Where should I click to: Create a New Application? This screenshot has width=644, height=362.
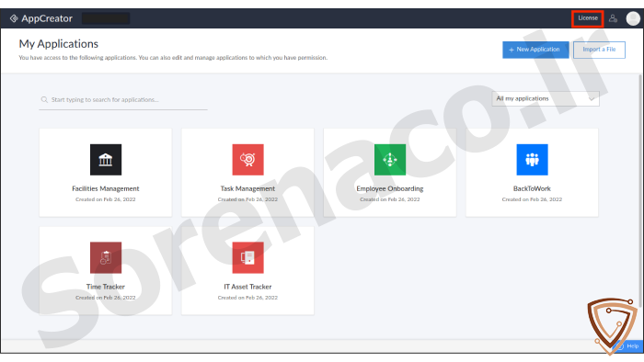[535, 50]
